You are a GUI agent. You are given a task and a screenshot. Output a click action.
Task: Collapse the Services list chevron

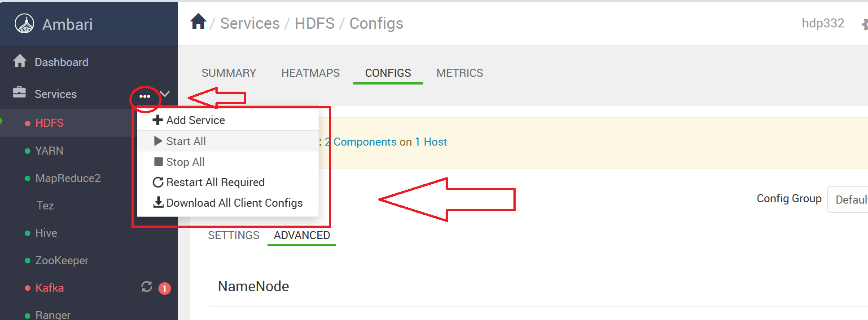[x=165, y=94]
